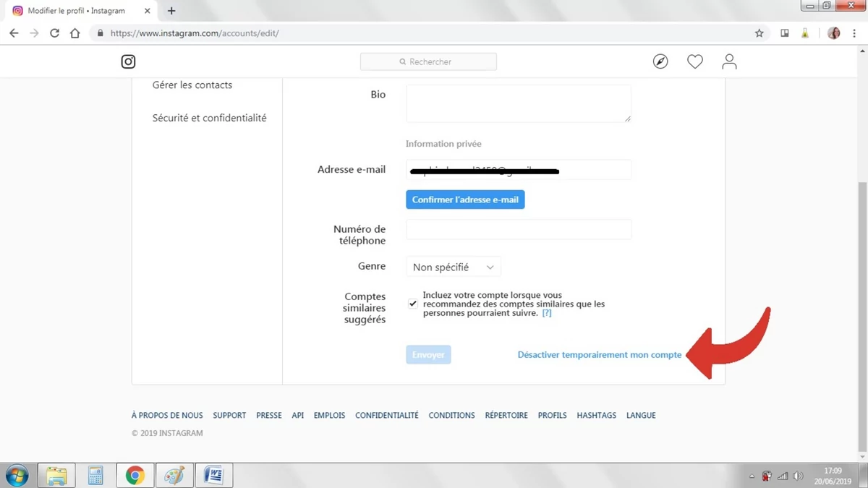
Task: Open the Activity heart icon
Action: pos(695,61)
